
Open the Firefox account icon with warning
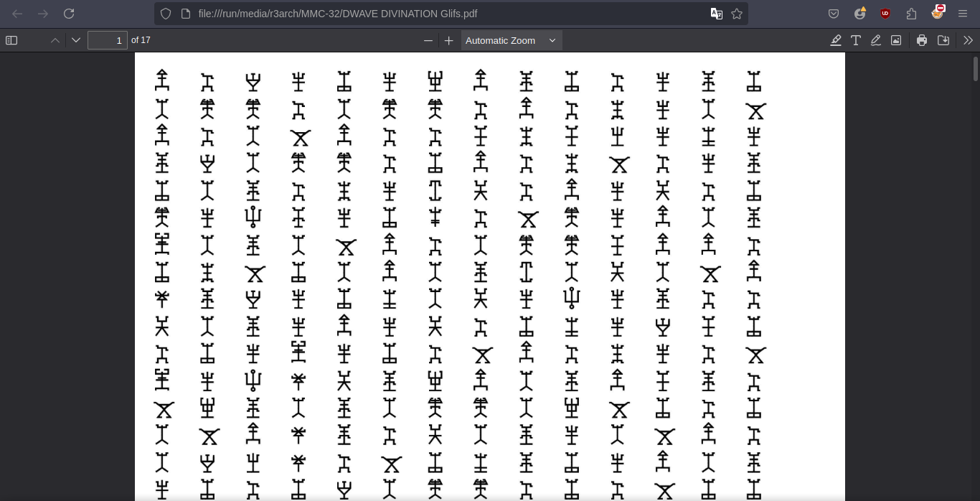[859, 14]
